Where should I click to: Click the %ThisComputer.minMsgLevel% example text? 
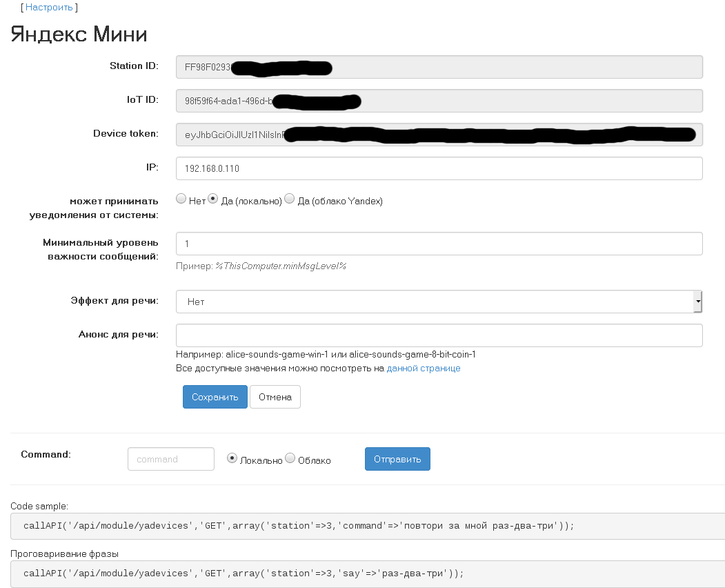[281, 266]
